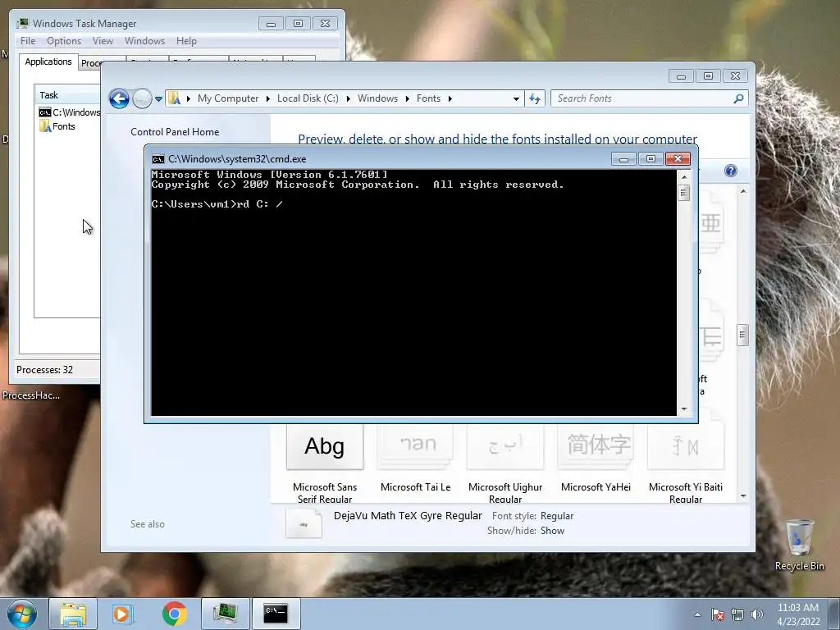840x630 pixels.
Task: Click the Fonts list scrollbar thumb
Action: pos(742,336)
